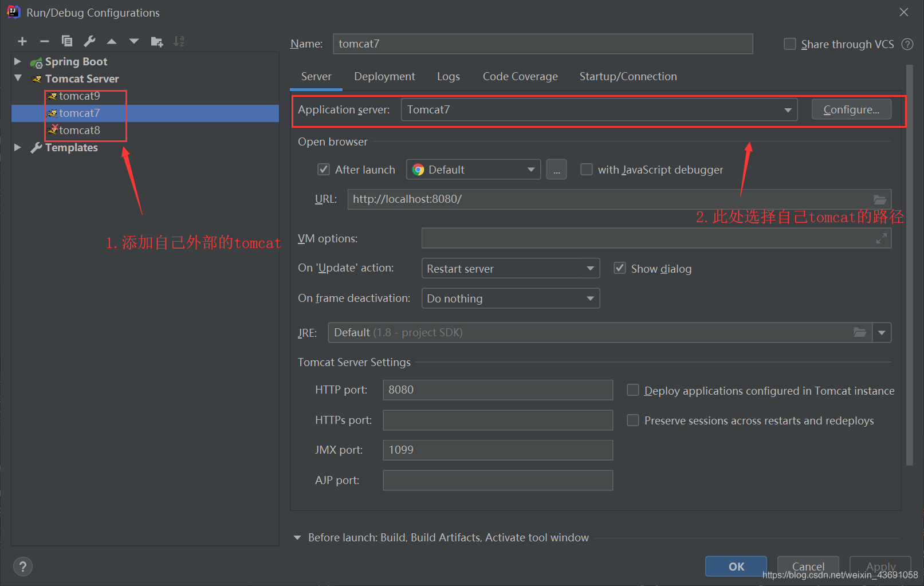
Task: Click the tomcat8 configuration icon with error mark
Action: (53, 130)
